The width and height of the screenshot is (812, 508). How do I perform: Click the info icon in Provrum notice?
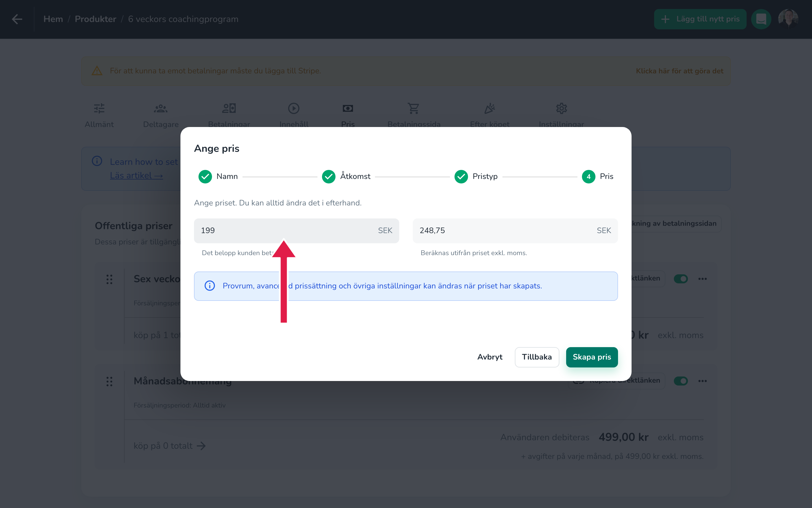coord(210,286)
